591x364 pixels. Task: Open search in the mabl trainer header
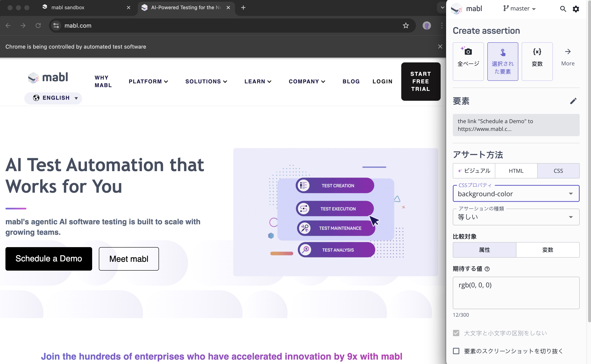[x=563, y=9]
